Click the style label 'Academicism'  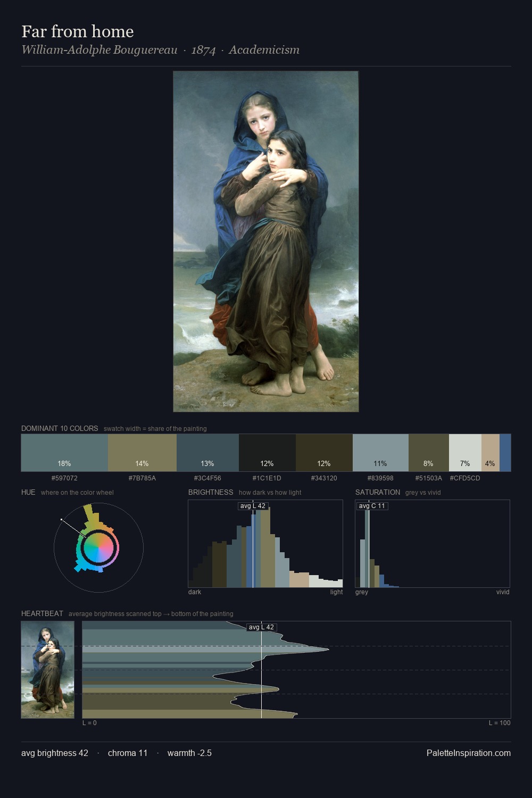(264, 49)
